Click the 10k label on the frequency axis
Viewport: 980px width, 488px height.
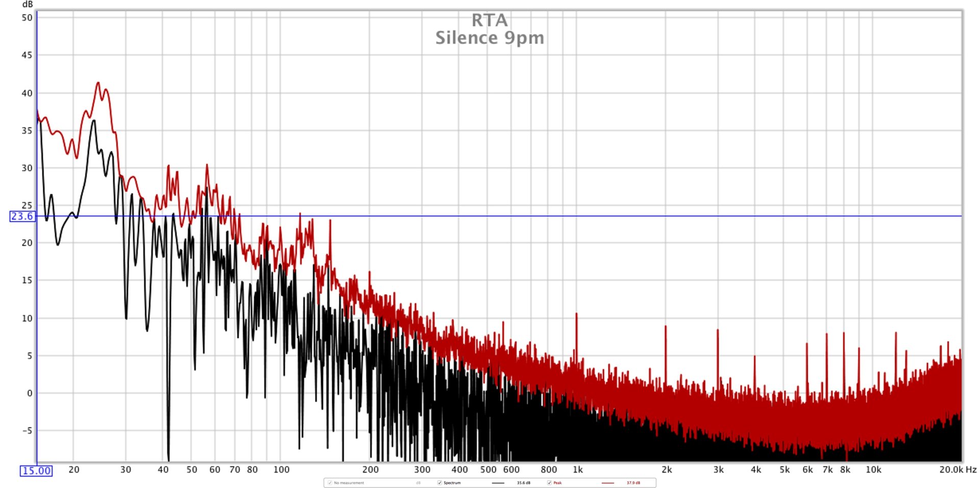coord(873,470)
